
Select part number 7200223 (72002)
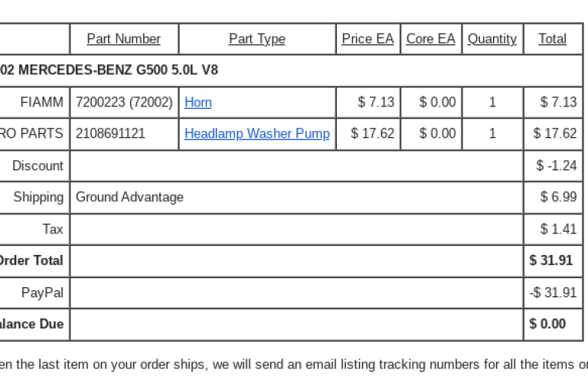[x=124, y=103]
